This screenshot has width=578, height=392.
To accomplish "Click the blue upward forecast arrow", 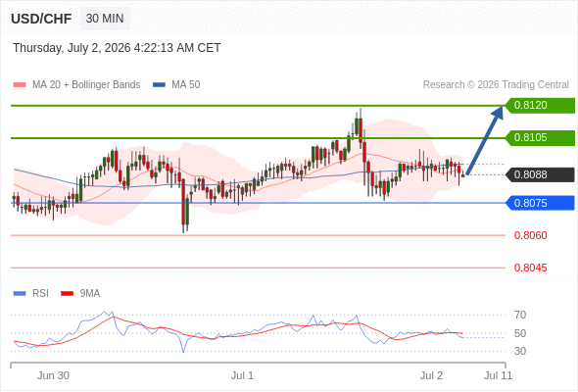I will [485, 140].
